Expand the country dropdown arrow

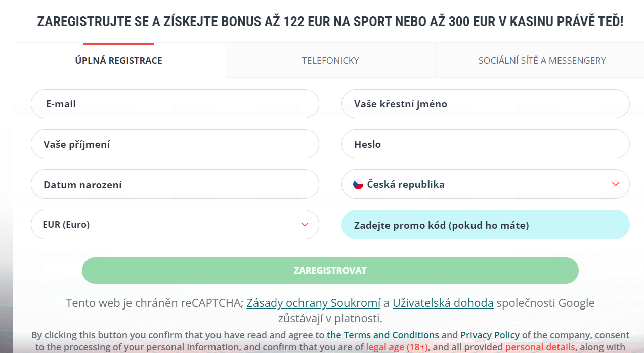click(615, 184)
